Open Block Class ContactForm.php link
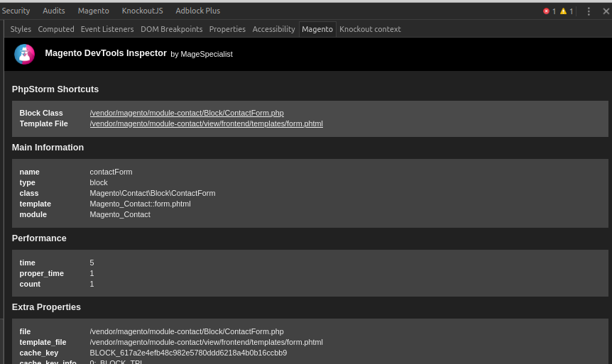Image resolution: width=612 pixels, height=364 pixels. pos(187,113)
